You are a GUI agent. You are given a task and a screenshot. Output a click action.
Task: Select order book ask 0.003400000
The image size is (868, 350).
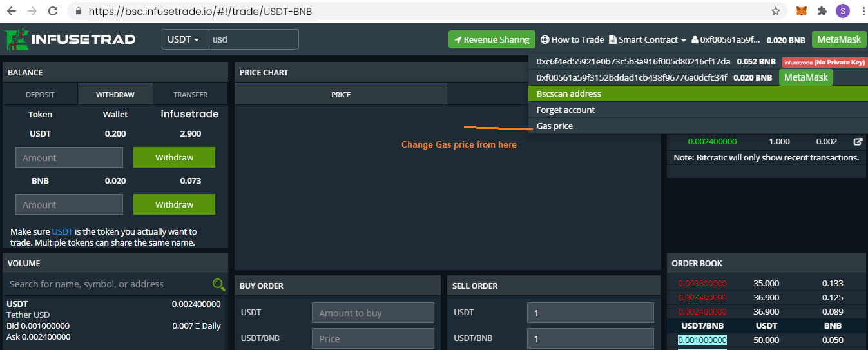point(702,297)
